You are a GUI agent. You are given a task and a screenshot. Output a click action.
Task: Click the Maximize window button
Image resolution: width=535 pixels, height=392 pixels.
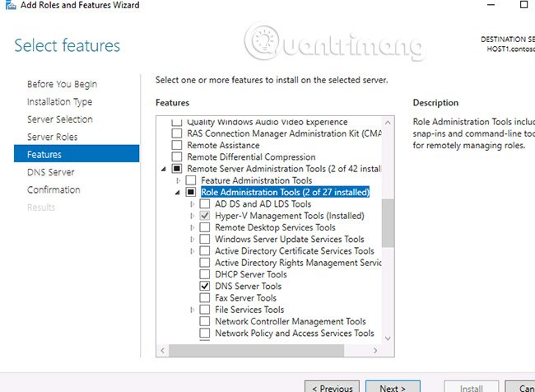[x=523, y=4]
